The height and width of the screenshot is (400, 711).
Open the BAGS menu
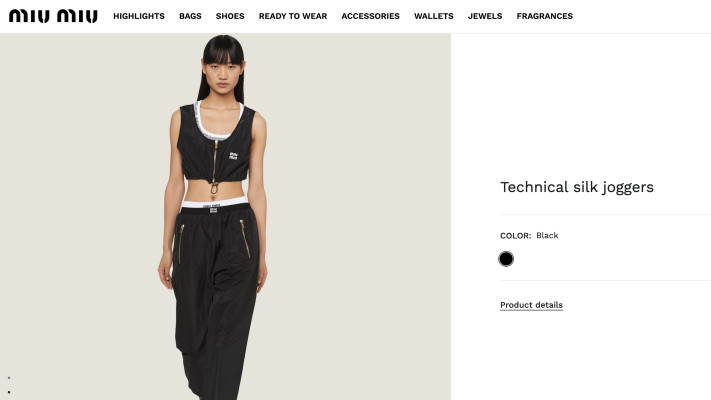[190, 16]
